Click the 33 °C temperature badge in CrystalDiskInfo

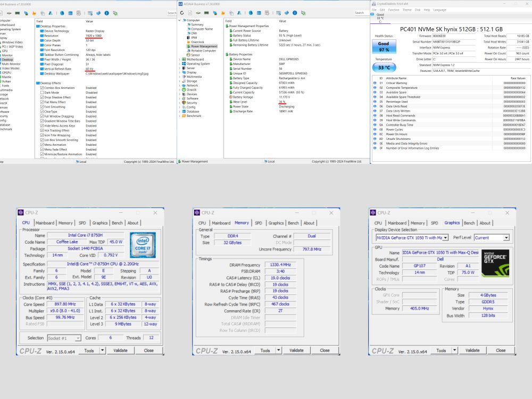384,68
